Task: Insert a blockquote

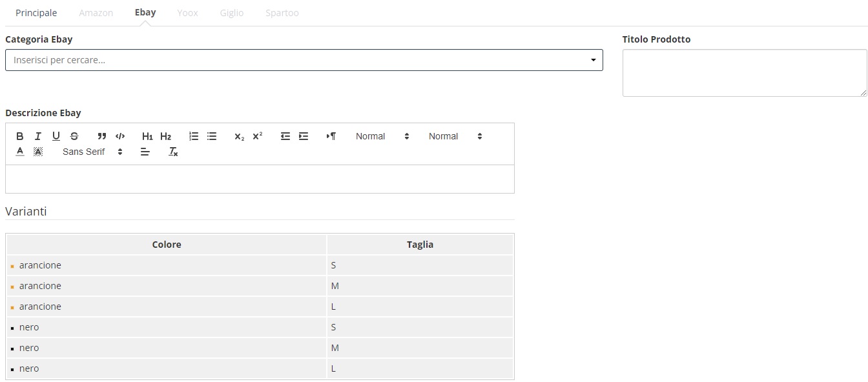Action: pos(101,136)
